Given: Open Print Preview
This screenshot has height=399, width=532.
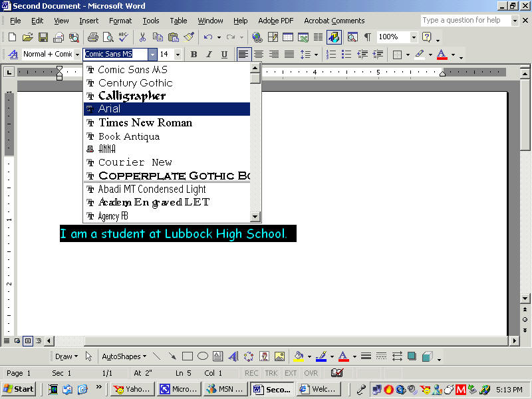Looking at the screenshot, I should pyautogui.click(x=108, y=37).
